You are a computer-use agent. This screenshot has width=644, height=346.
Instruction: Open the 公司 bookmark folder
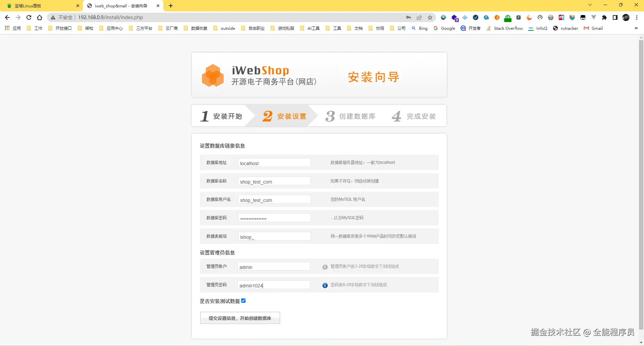398,28
